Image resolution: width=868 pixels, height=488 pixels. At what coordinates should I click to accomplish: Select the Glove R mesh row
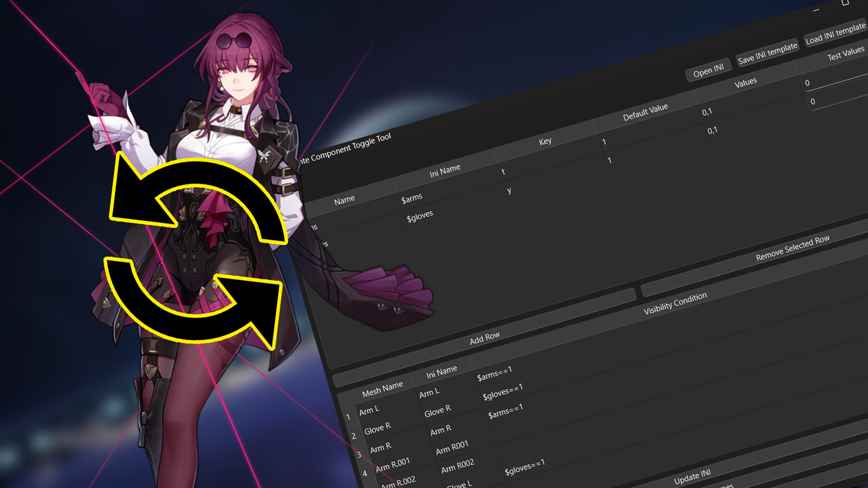(377, 427)
